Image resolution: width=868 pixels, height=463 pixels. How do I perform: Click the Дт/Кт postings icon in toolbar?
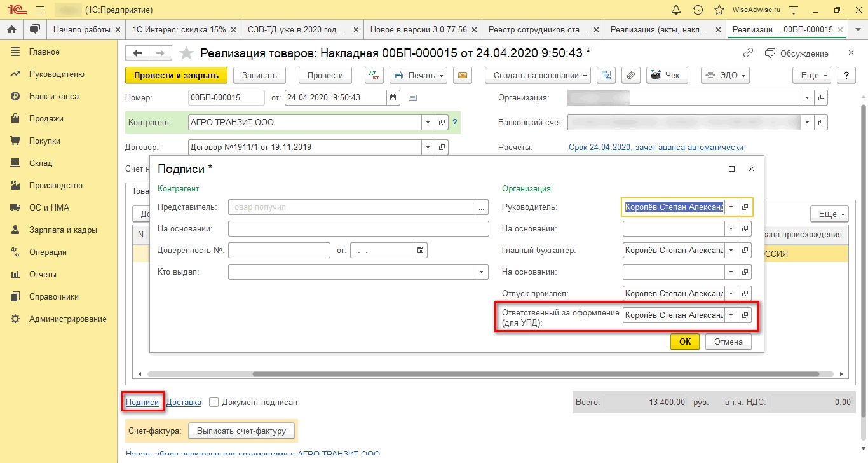[x=374, y=75]
